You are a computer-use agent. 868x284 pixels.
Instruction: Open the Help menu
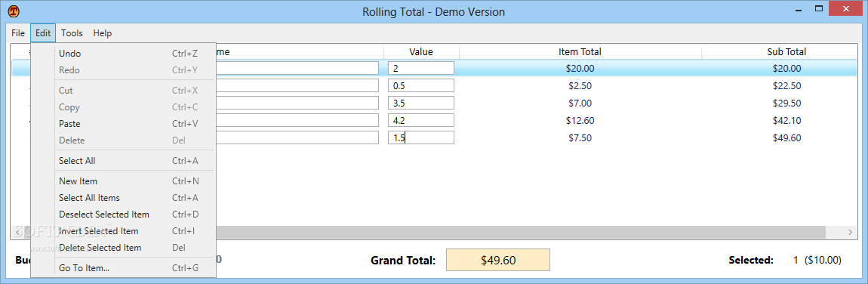tap(103, 33)
